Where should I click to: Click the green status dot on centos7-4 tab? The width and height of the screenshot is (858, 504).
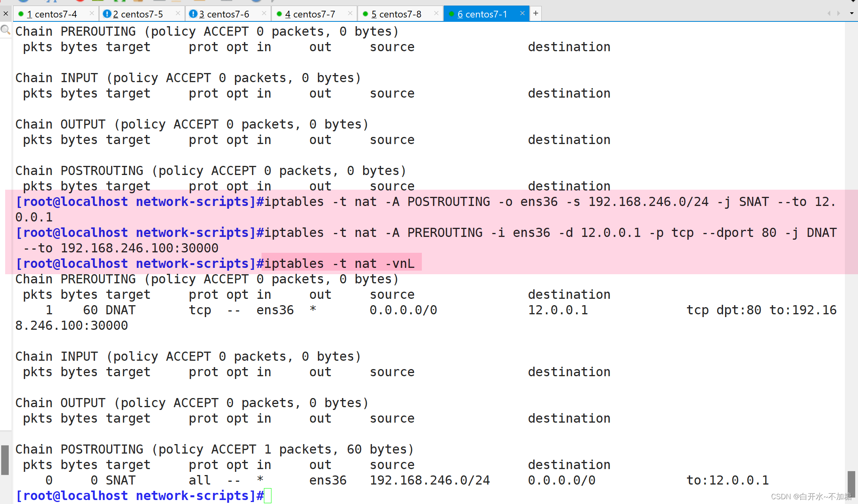[21, 14]
